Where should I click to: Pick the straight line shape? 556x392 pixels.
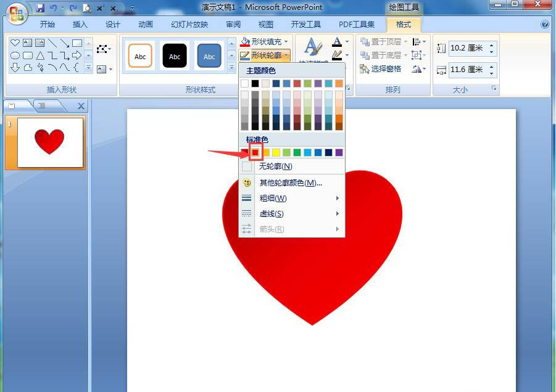tap(52, 43)
